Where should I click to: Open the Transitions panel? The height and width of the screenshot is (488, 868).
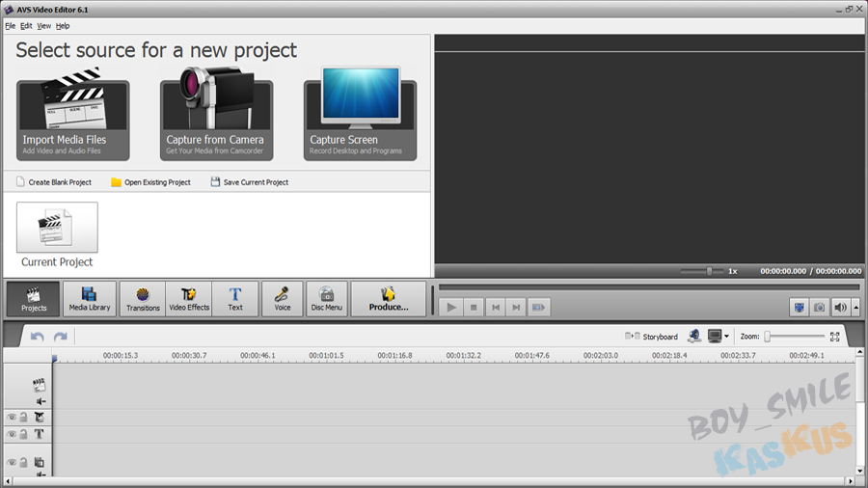[x=143, y=299]
